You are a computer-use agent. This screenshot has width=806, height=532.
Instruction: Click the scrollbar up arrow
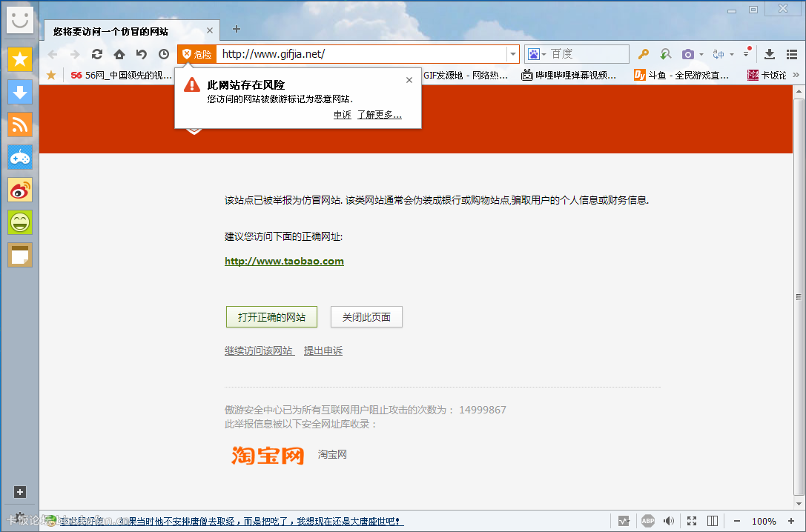pyautogui.click(x=799, y=91)
